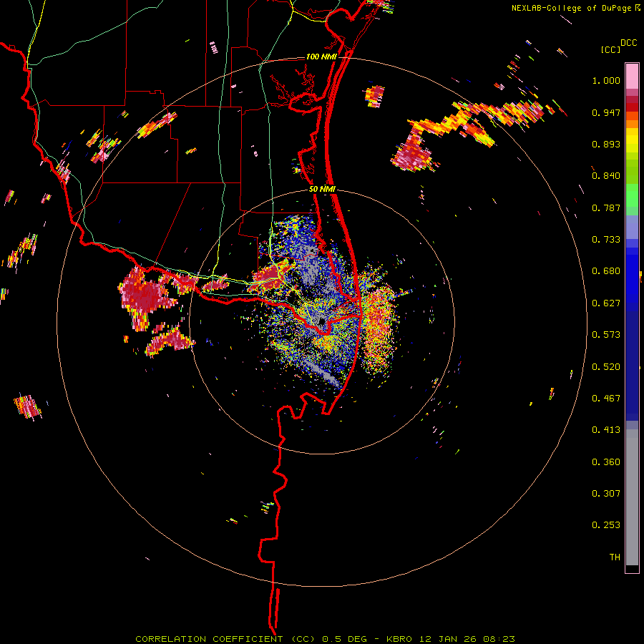This screenshot has height=644, width=644.
Task: Click the TH threshold label
Action: tap(615, 557)
